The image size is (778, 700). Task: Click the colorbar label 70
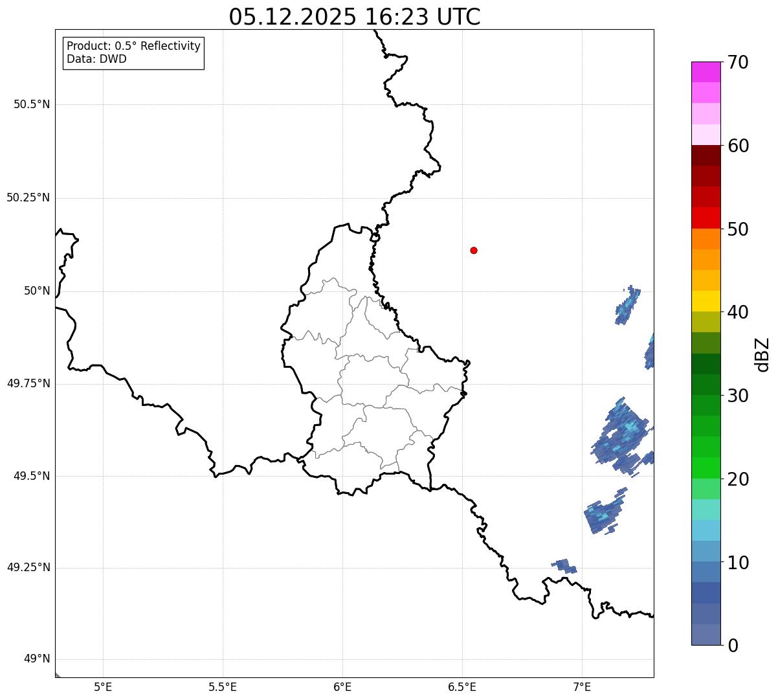738,62
